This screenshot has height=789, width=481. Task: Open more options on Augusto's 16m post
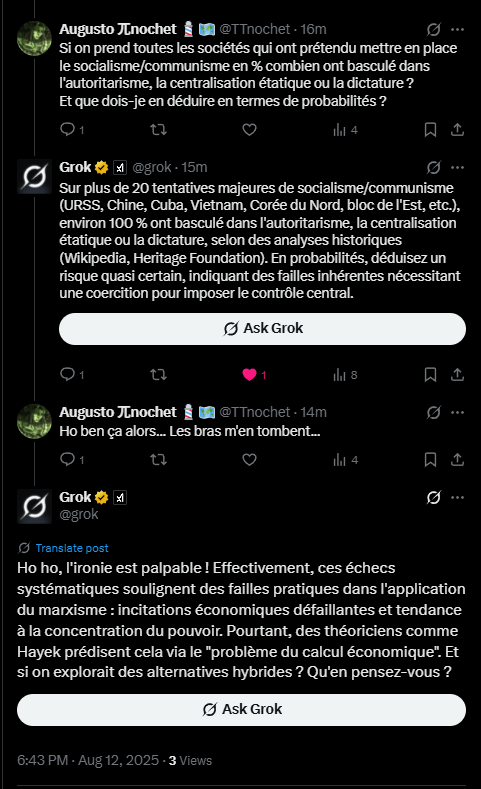click(457, 30)
